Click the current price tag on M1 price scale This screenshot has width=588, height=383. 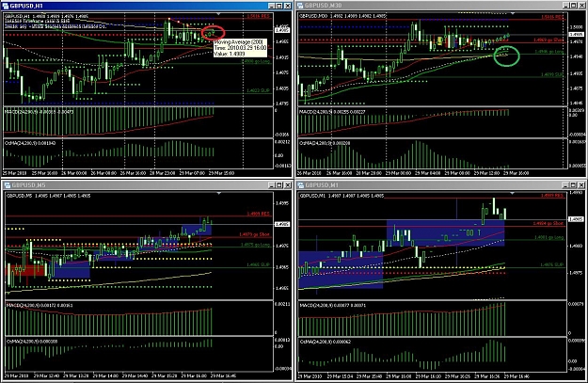[x=576, y=219]
